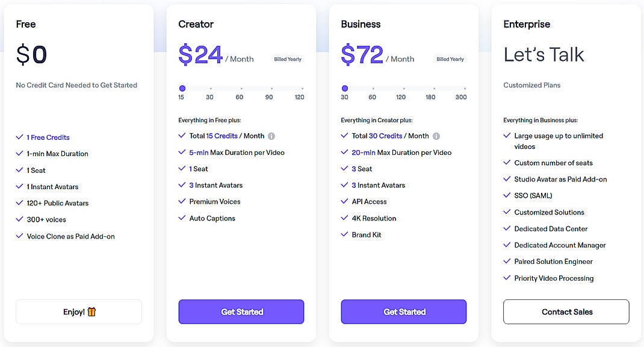Click the Billed Yearly badge on Creator plan
The height and width of the screenshot is (347, 644).
(287, 59)
